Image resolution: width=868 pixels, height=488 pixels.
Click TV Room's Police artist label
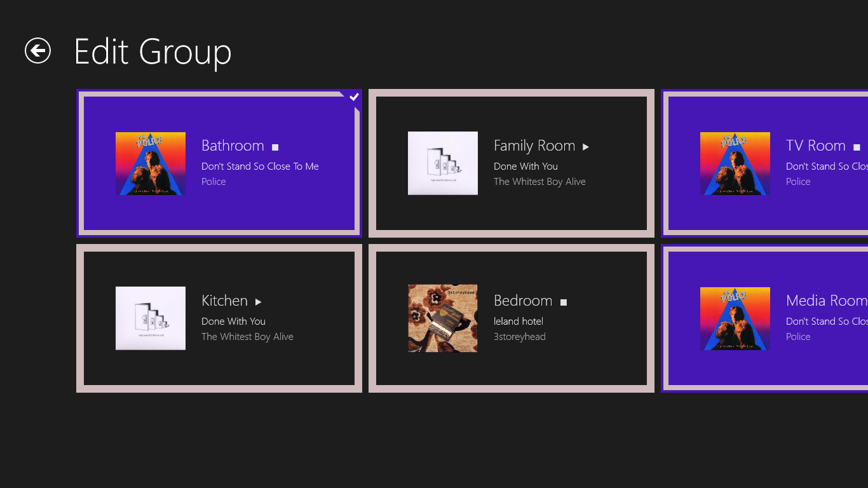click(798, 182)
